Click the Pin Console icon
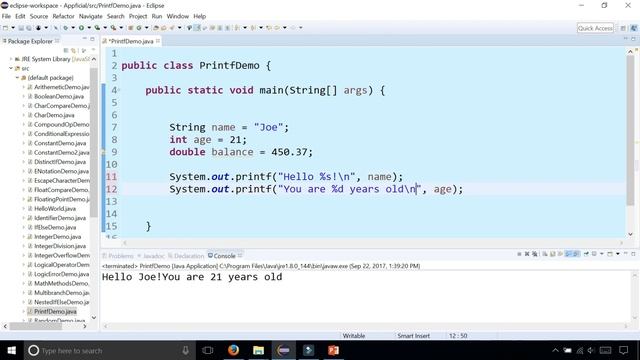The height and width of the screenshot is (360, 640). coord(586,254)
